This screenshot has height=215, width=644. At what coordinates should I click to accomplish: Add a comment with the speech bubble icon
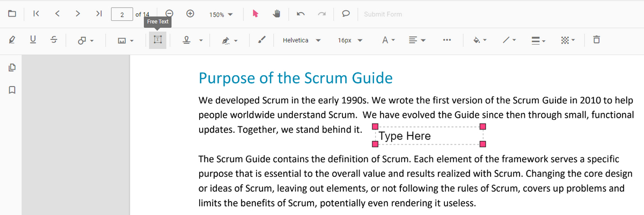(347, 15)
